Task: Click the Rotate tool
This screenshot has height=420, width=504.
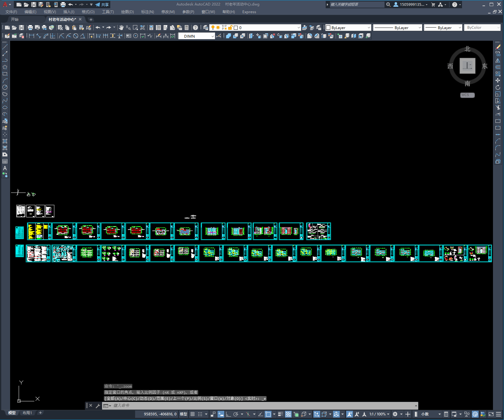Action: [498, 87]
